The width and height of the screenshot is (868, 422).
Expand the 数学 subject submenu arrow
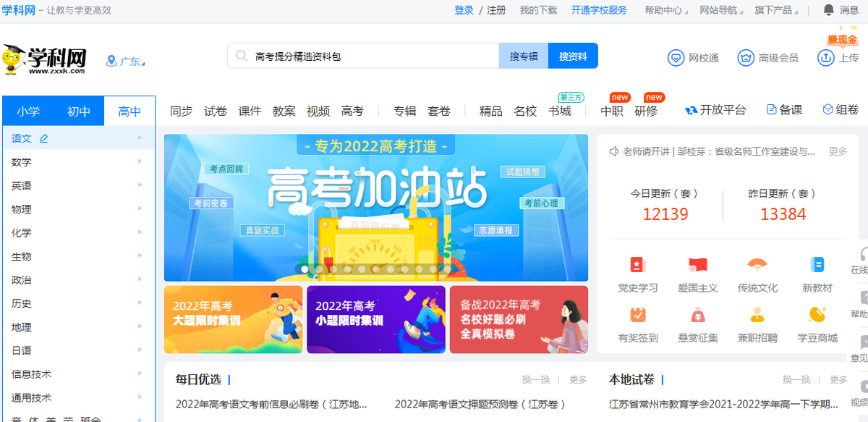pos(140,162)
